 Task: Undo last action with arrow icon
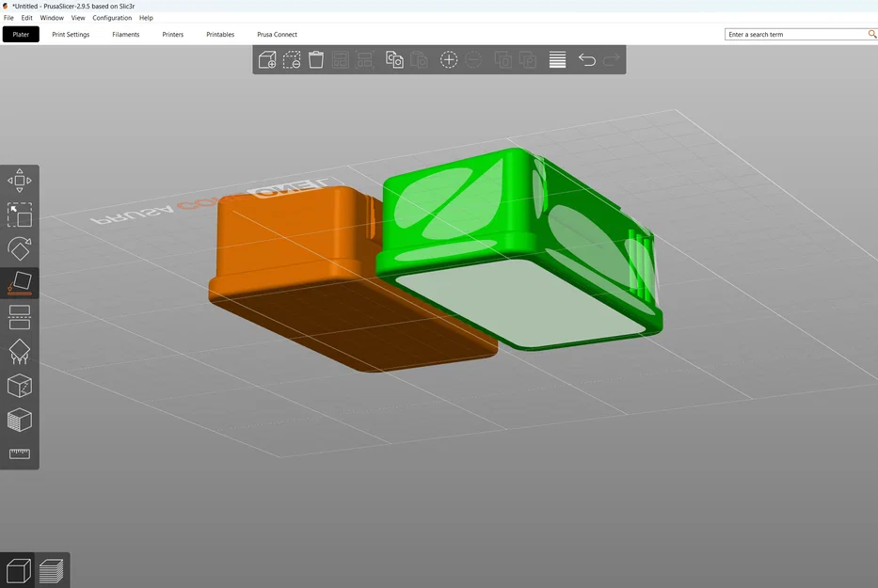pos(587,59)
